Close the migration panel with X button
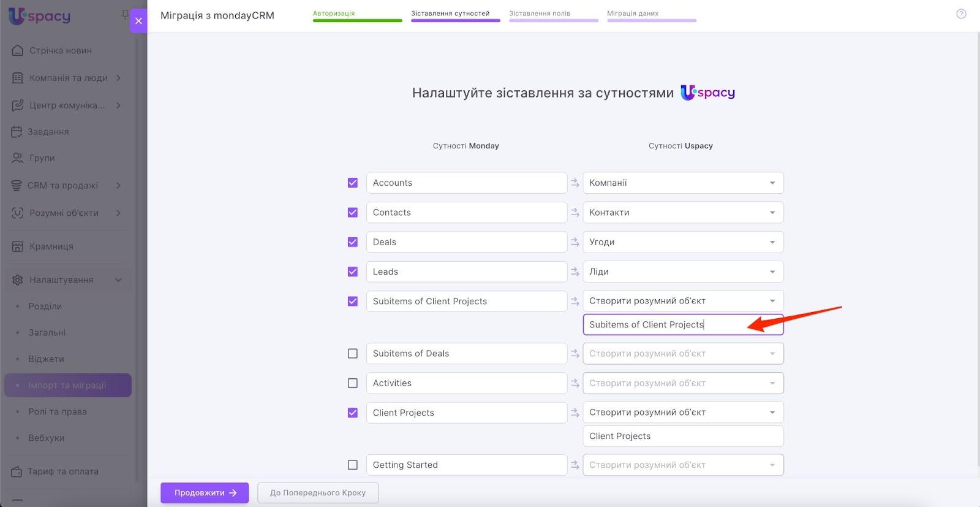 138,21
